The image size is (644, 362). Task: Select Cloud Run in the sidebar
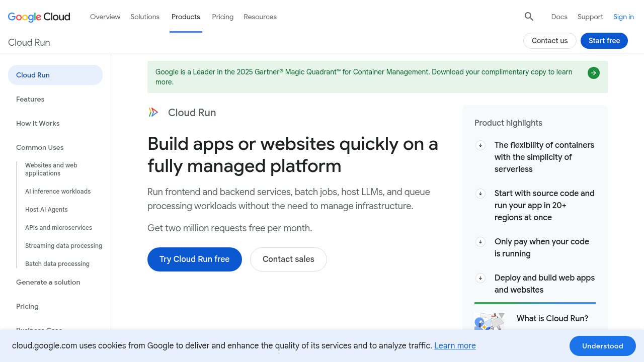coord(55,75)
